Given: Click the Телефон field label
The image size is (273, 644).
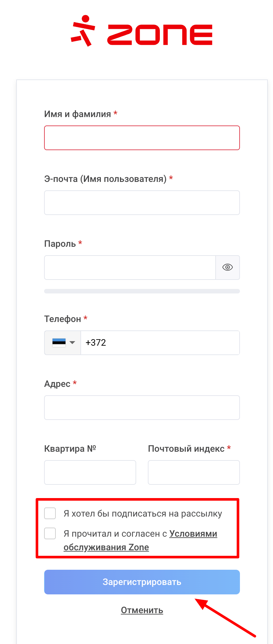Looking at the screenshot, I should 63,319.
